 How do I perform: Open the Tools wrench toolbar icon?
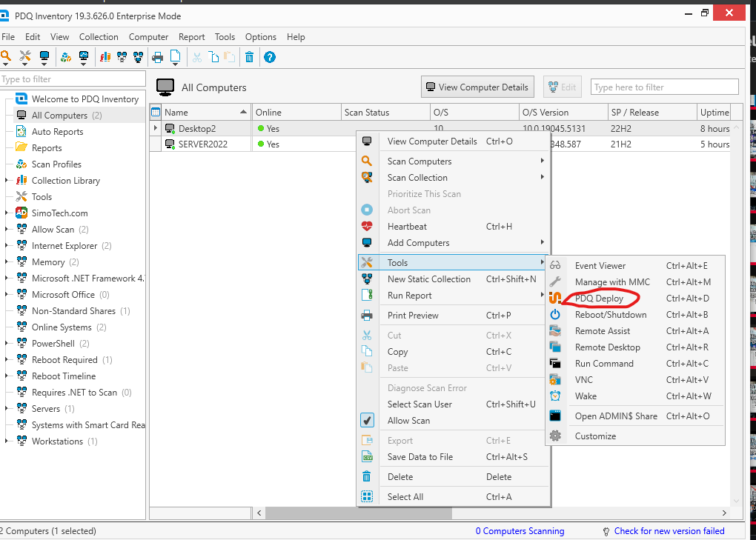[24, 56]
